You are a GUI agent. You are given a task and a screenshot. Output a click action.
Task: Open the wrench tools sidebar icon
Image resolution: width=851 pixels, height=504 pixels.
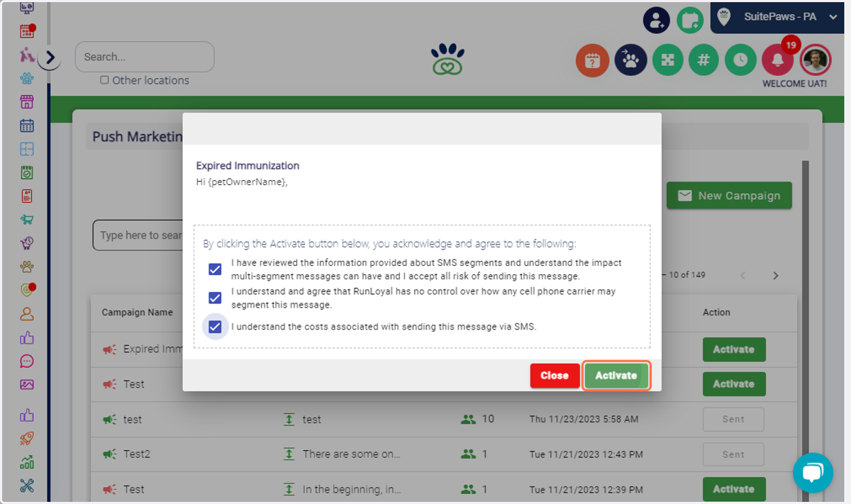click(27, 486)
